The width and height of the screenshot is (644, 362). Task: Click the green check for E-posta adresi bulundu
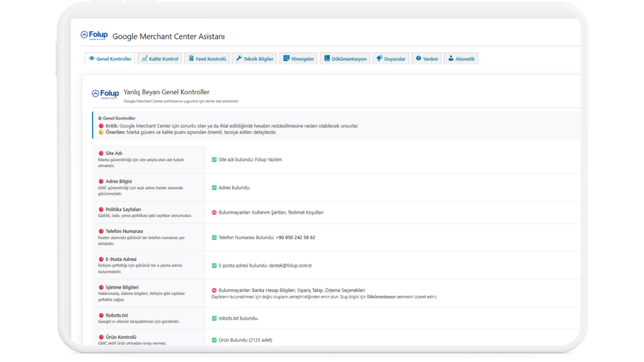[214, 265]
